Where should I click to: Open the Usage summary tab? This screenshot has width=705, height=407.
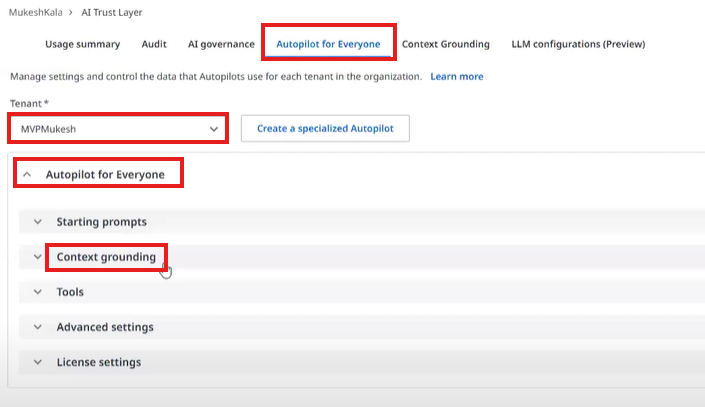point(82,44)
